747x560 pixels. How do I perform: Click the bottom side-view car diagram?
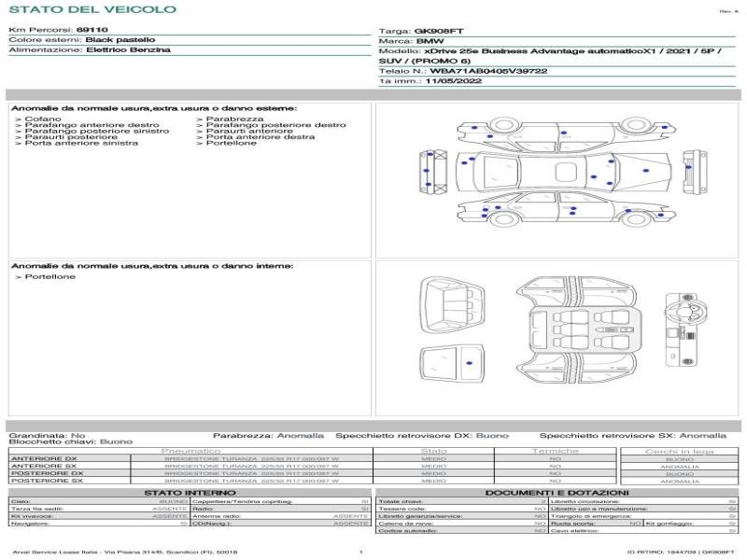[566, 208]
